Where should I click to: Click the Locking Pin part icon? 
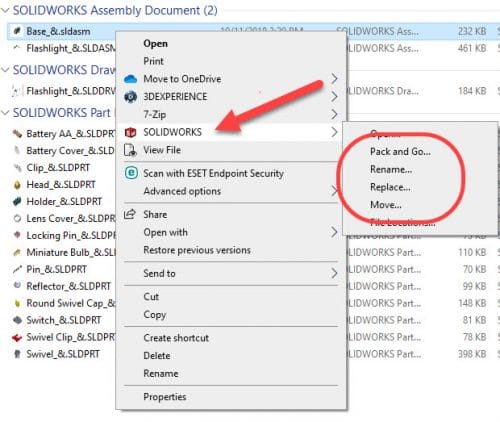(17, 235)
